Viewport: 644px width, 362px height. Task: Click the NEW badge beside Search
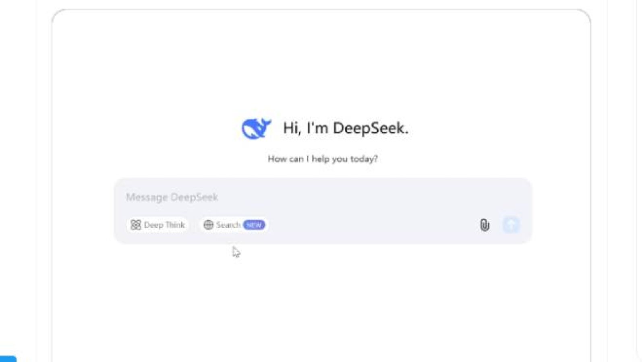coord(254,225)
